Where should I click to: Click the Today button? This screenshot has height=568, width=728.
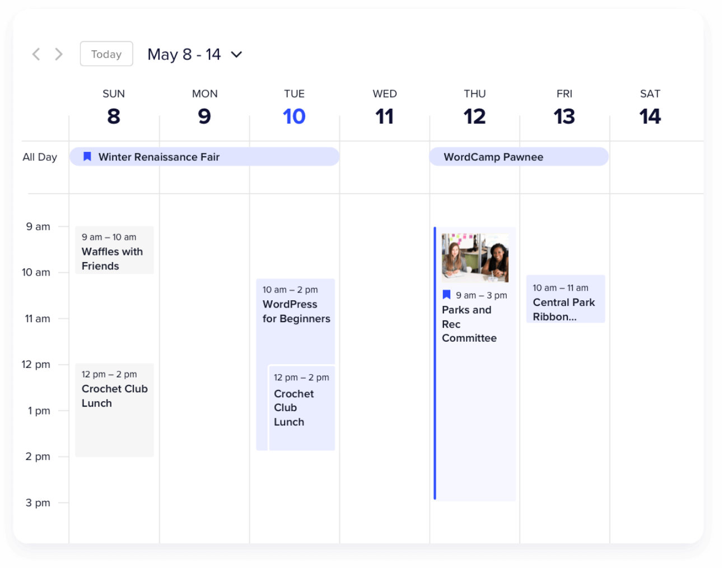[x=106, y=54]
